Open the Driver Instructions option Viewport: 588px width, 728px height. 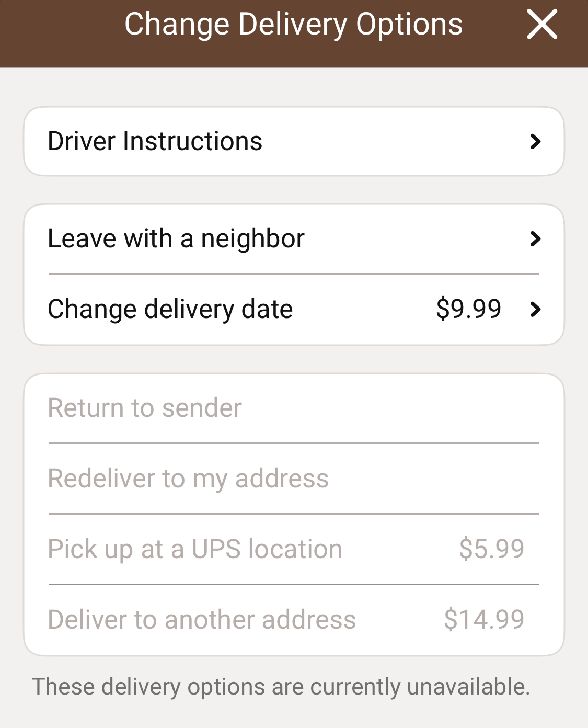pos(155,141)
